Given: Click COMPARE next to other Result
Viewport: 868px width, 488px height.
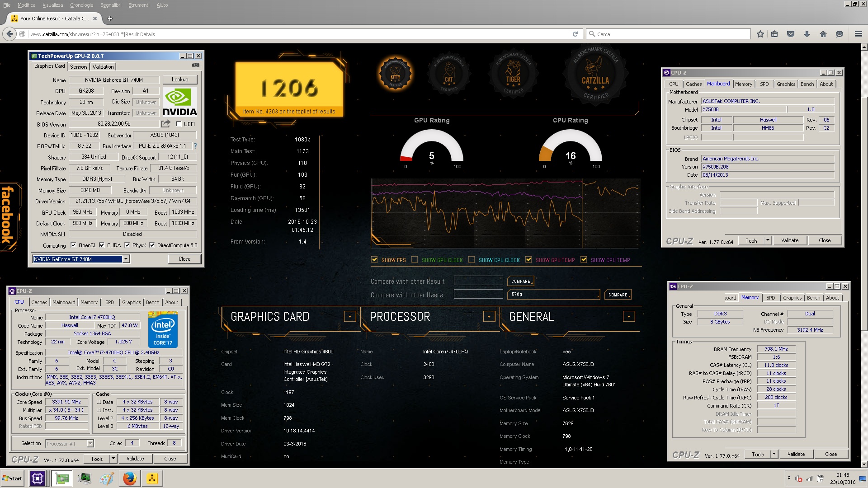Looking at the screenshot, I should pyautogui.click(x=521, y=281).
